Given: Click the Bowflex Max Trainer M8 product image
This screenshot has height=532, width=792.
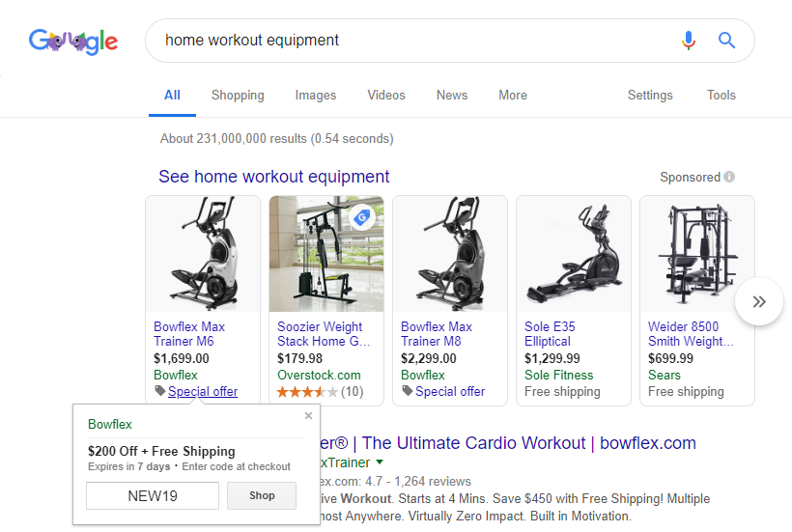Looking at the screenshot, I should point(450,254).
